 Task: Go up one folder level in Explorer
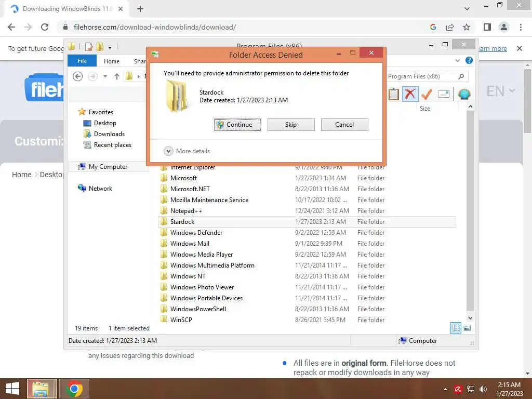(117, 76)
